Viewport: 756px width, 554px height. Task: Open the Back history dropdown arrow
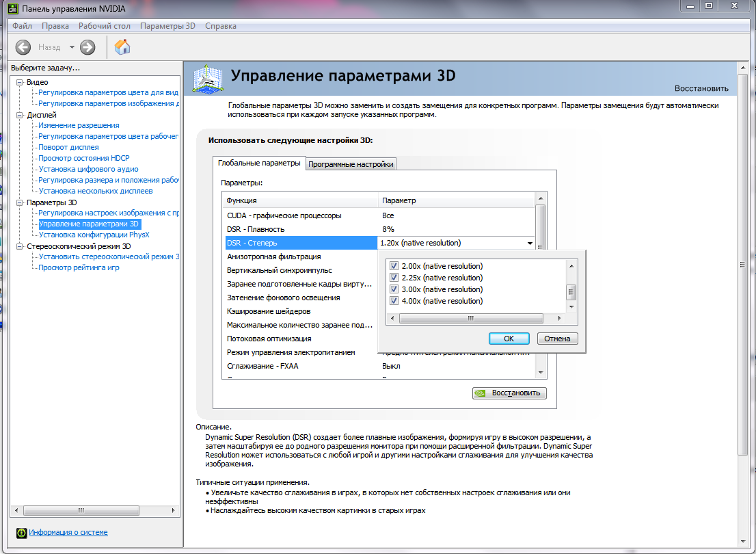72,47
